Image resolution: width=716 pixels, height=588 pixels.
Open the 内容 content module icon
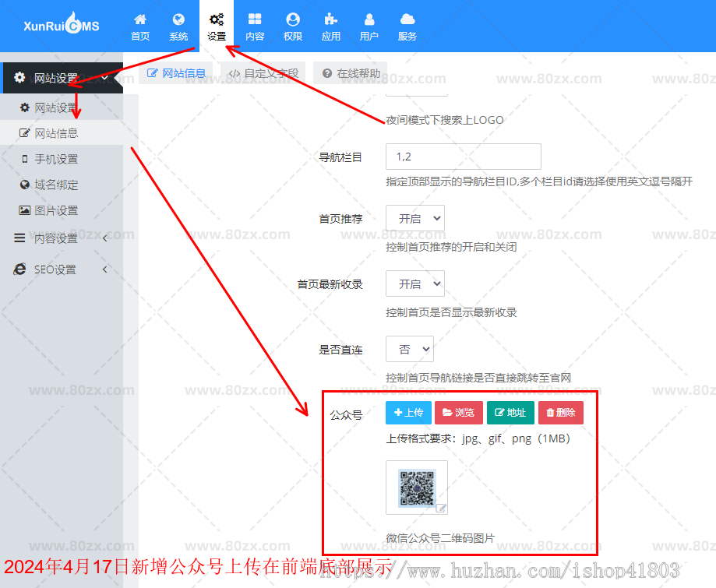point(255,25)
